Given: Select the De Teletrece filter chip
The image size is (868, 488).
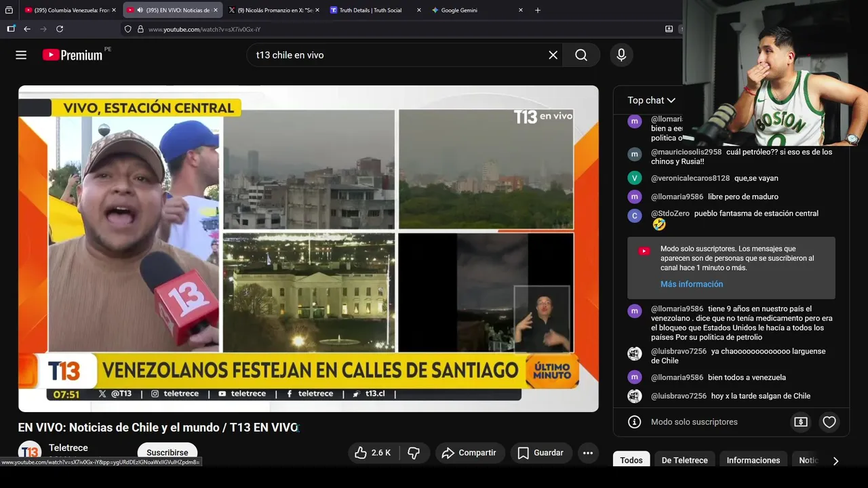Looking at the screenshot, I should [x=685, y=460].
